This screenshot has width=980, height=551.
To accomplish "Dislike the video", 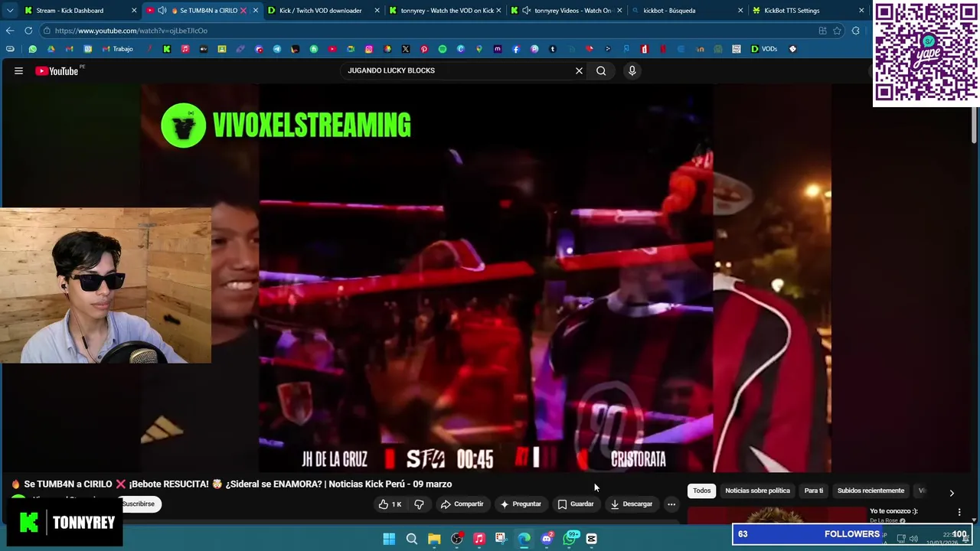I will pos(419,504).
